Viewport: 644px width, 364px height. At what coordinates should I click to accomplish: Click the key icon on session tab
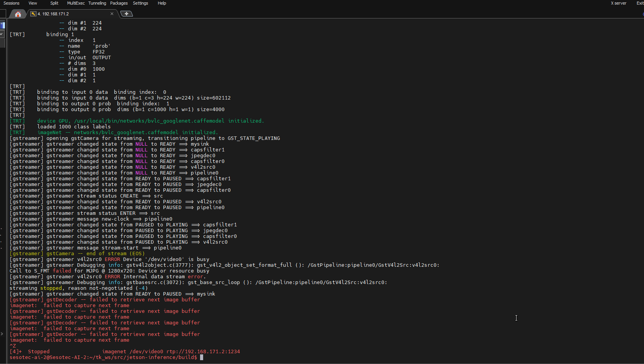33,14
